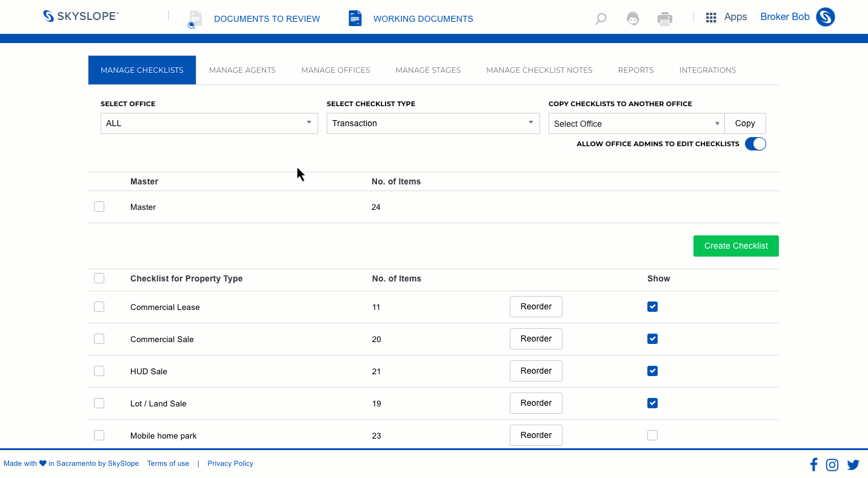This screenshot has width=868, height=478.
Task: Open the copy-to Select Office dropdown
Action: pos(636,124)
